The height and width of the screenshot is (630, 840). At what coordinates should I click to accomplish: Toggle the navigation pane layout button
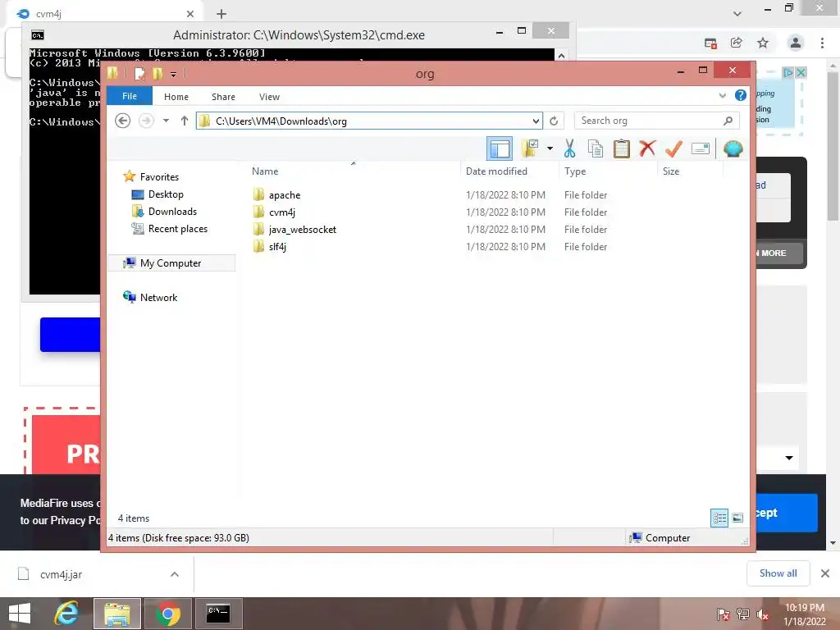tap(500, 149)
